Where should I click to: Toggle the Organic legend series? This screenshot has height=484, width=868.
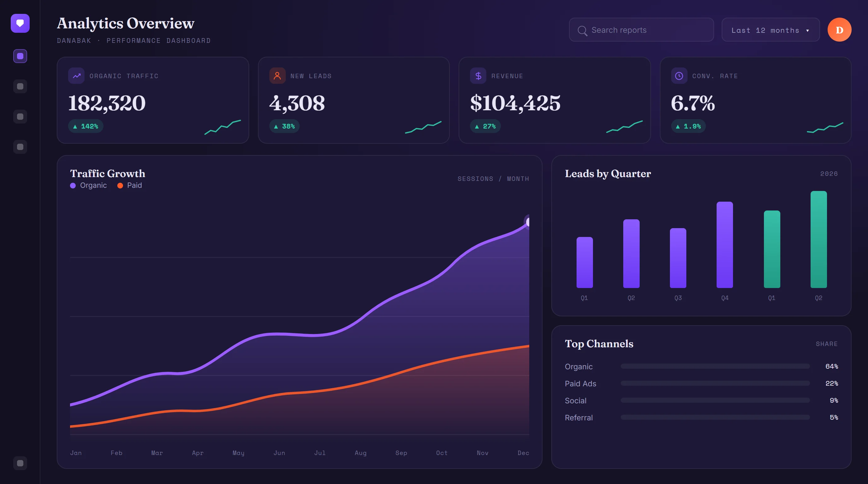[88, 186]
